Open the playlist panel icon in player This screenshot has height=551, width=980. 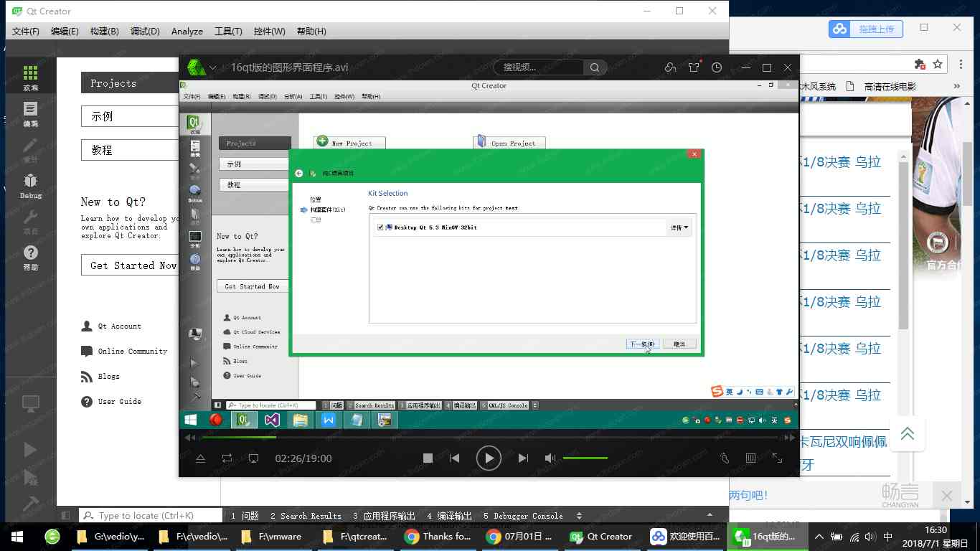750,458
